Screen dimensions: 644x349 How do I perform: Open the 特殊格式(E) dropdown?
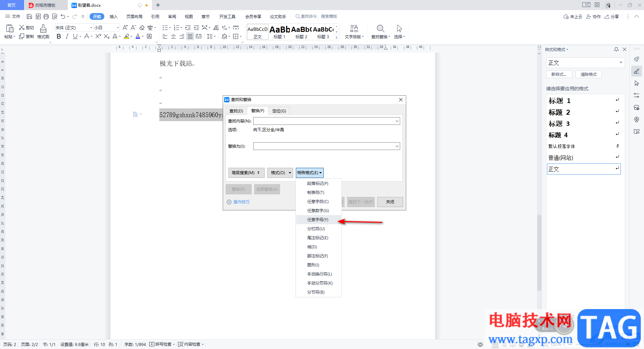click(x=310, y=173)
